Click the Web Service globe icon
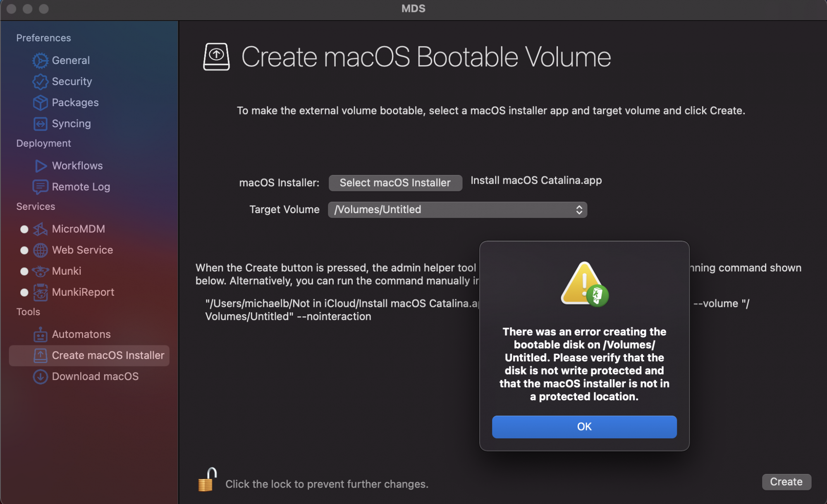 (x=40, y=250)
